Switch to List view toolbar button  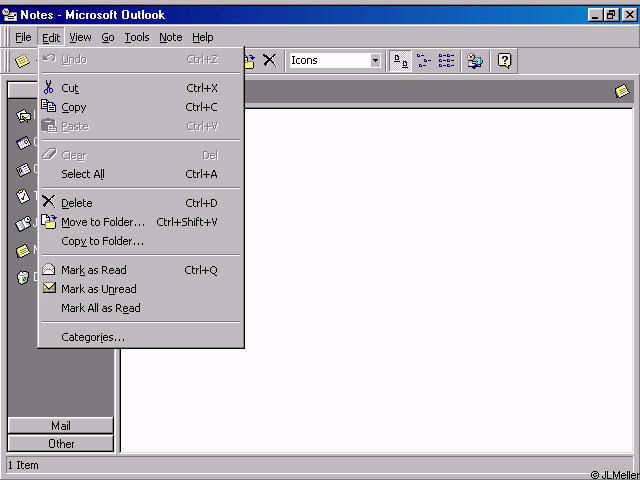coord(447,61)
